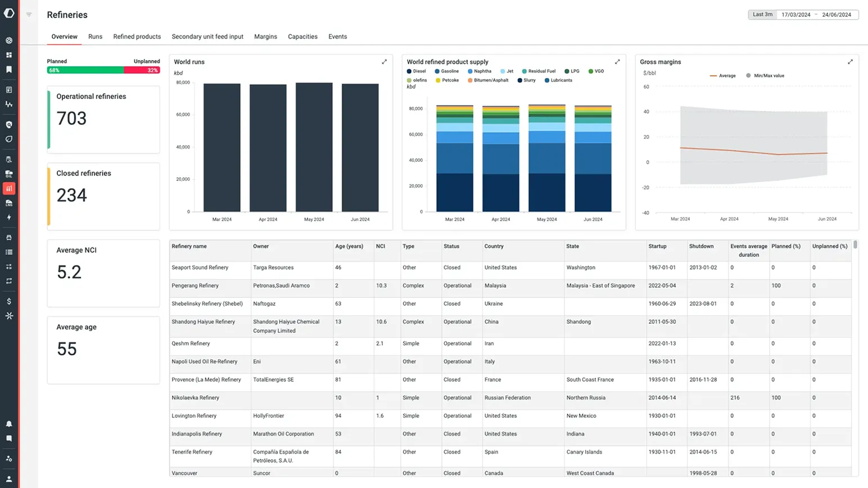Open the swap arrows icon in sidebar
Screen dimensions: 868x488
(x=9, y=281)
